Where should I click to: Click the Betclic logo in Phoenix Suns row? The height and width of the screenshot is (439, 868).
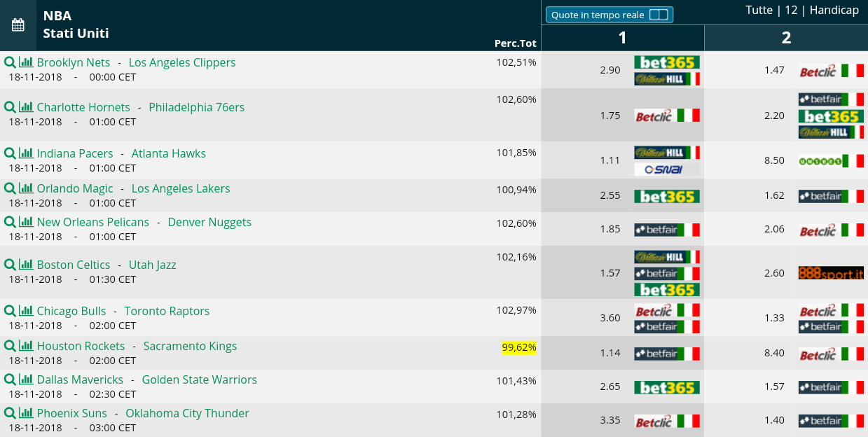pos(667,421)
